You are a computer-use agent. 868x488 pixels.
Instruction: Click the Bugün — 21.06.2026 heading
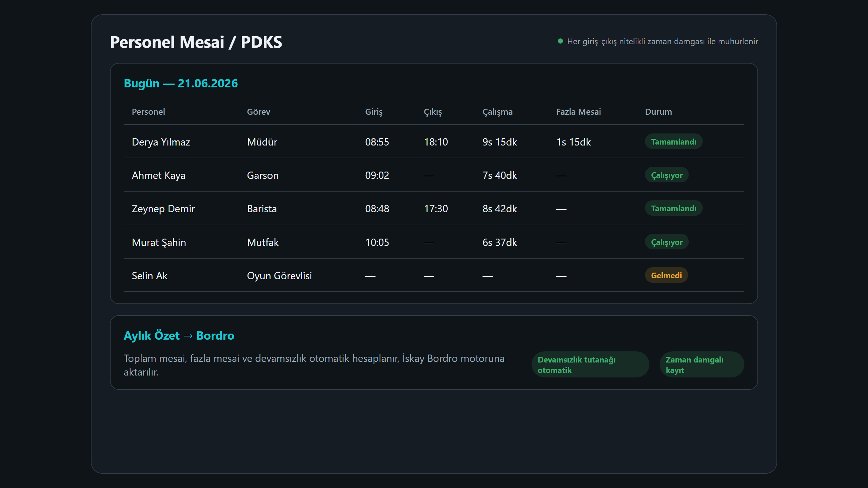[x=180, y=83]
